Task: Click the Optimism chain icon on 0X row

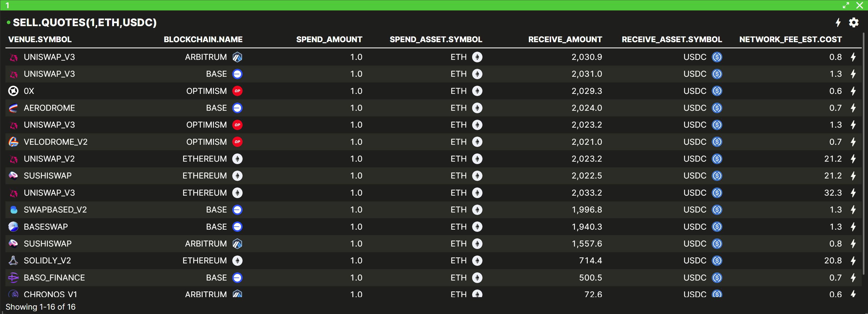Action: pyautogui.click(x=237, y=91)
